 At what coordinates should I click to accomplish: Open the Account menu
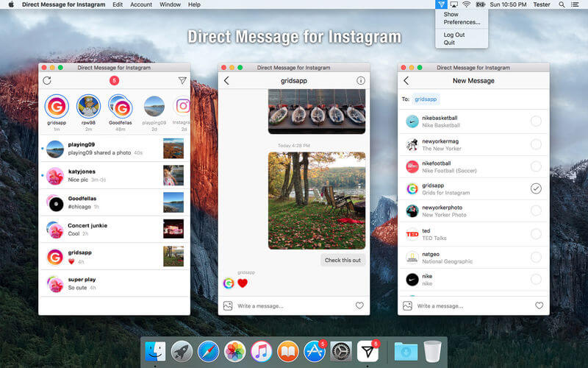pyautogui.click(x=141, y=4)
